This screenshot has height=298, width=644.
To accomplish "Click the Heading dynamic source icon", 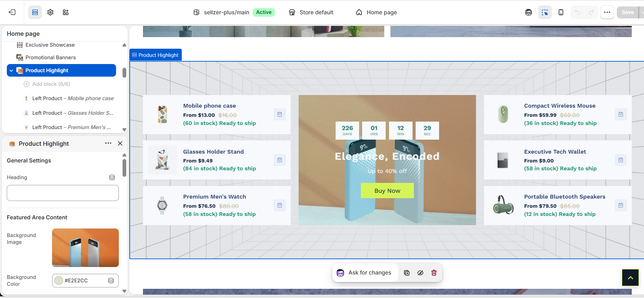I will pyautogui.click(x=112, y=177).
